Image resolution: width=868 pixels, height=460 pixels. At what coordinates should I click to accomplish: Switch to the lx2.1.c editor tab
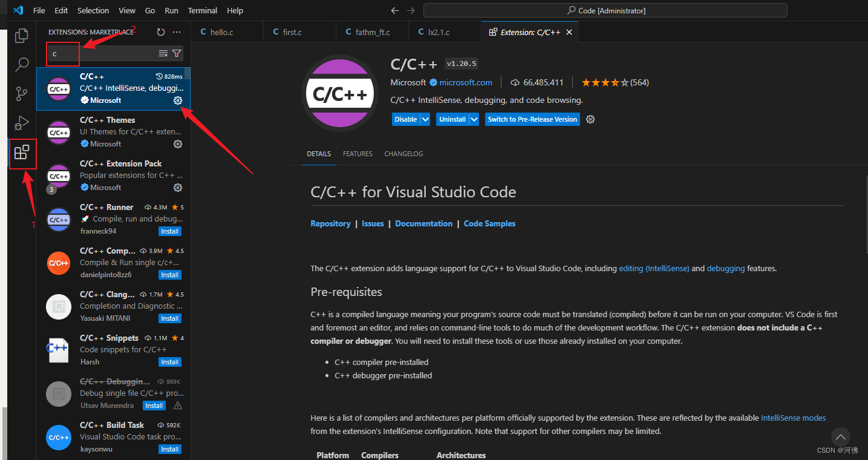[x=445, y=32]
